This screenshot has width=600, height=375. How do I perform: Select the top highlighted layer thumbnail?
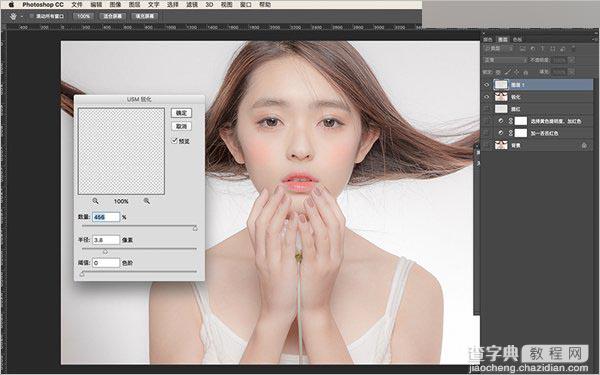point(501,85)
